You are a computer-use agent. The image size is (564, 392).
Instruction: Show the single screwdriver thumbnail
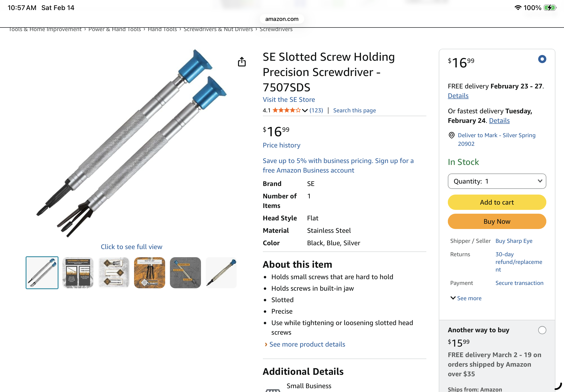click(221, 273)
